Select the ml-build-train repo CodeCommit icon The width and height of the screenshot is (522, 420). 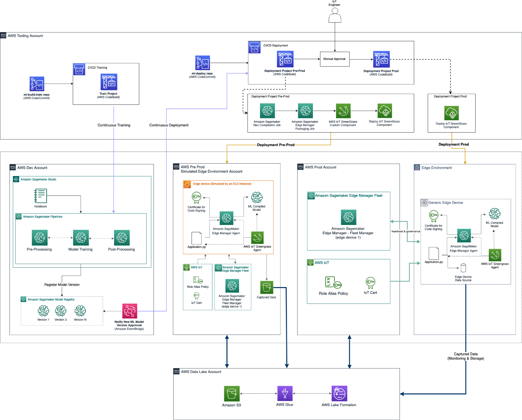37,84
